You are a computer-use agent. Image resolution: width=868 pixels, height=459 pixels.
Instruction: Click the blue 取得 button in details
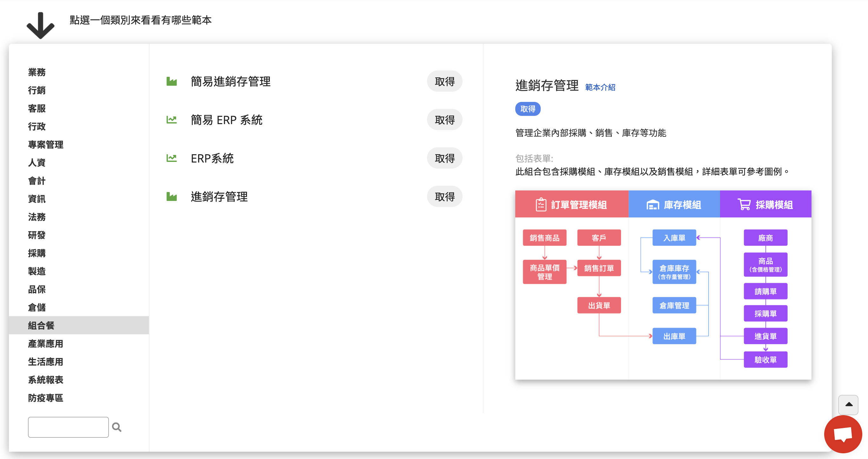coord(528,109)
